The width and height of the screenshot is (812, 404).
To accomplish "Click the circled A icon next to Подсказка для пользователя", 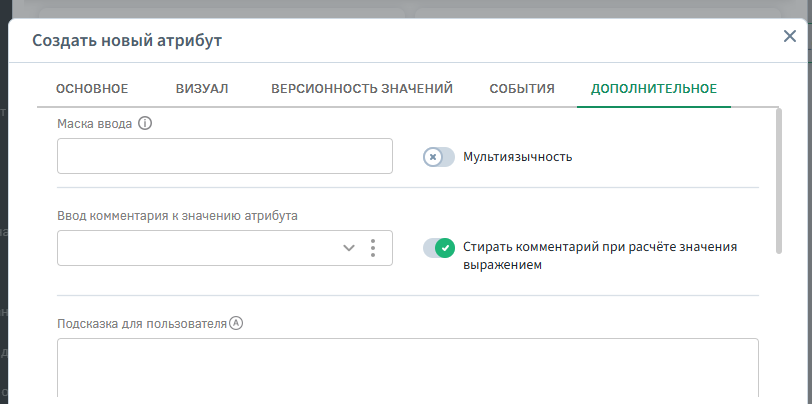I will [237, 324].
